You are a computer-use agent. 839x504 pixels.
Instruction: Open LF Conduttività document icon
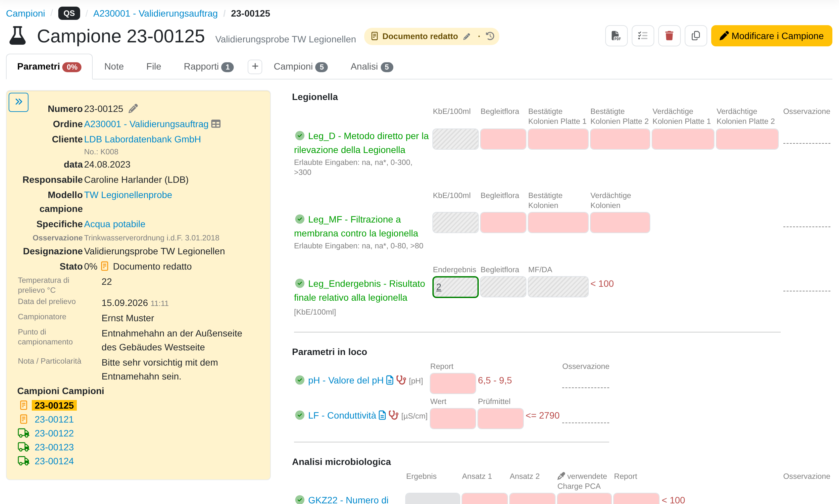(x=382, y=415)
